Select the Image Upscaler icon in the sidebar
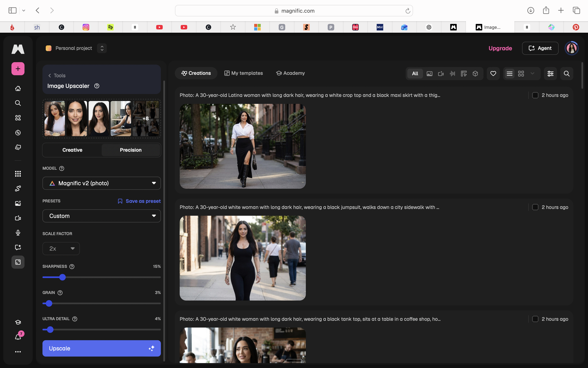Viewport: 588px width, 368px height. [x=18, y=262]
